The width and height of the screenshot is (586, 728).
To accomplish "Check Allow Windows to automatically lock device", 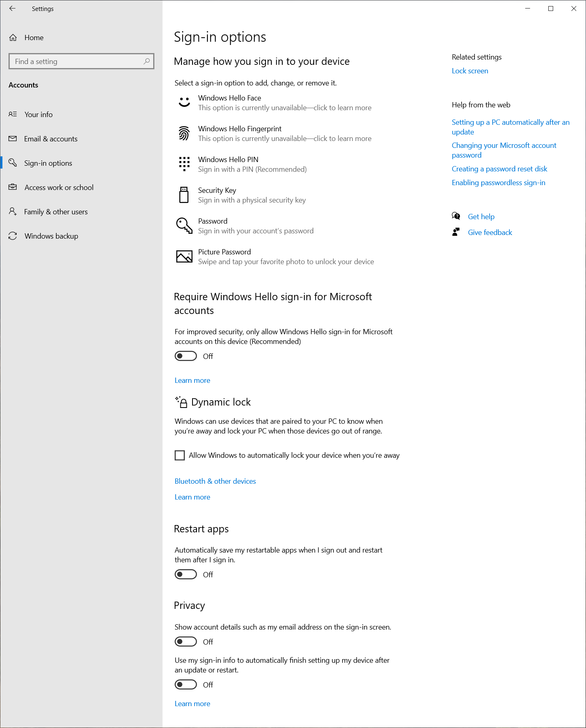I will tap(179, 455).
